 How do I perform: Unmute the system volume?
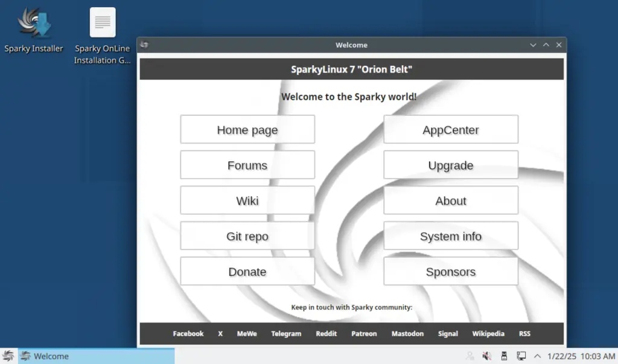tap(487, 356)
